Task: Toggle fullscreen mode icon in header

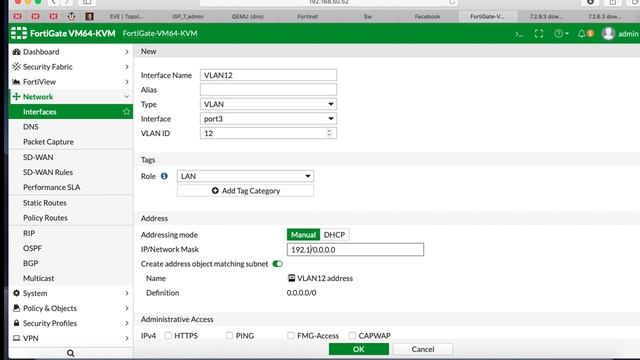Action: coord(539,34)
